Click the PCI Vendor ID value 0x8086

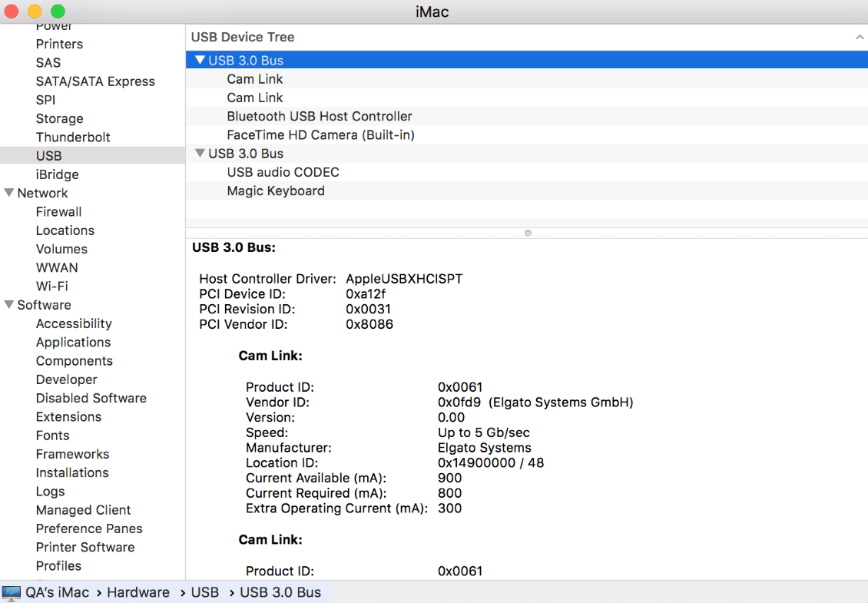[x=369, y=324]
